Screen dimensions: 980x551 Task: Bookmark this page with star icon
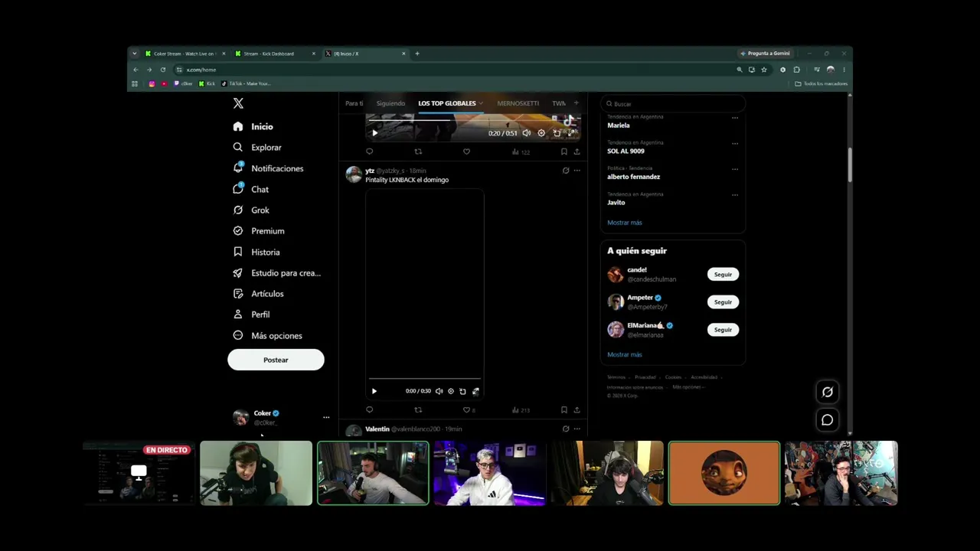(x=763, y=70)
